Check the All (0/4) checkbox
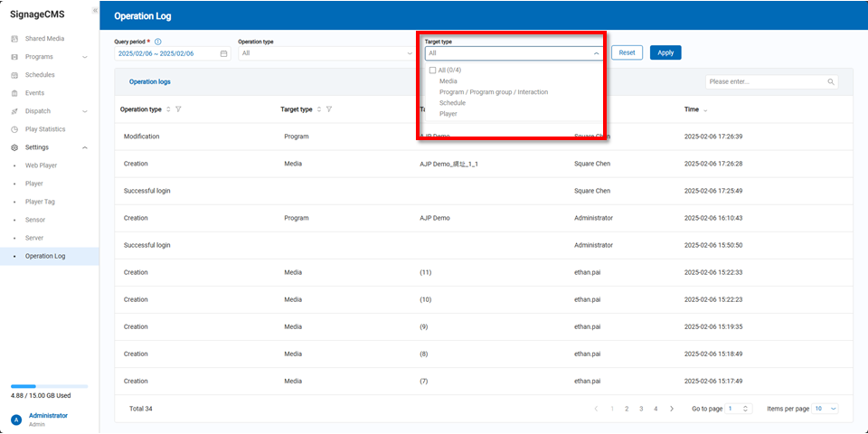Screen dimensions: 868x434 pyautogui.click(x=432, y=71)
